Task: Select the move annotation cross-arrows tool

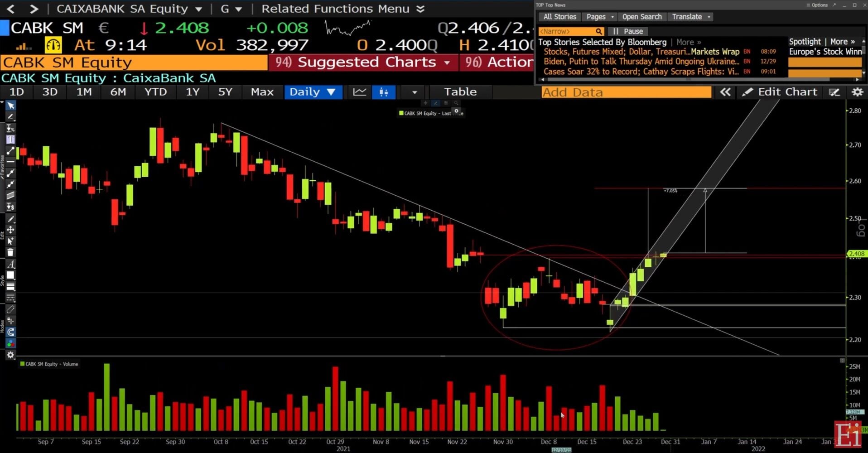Action: [10, 230]
